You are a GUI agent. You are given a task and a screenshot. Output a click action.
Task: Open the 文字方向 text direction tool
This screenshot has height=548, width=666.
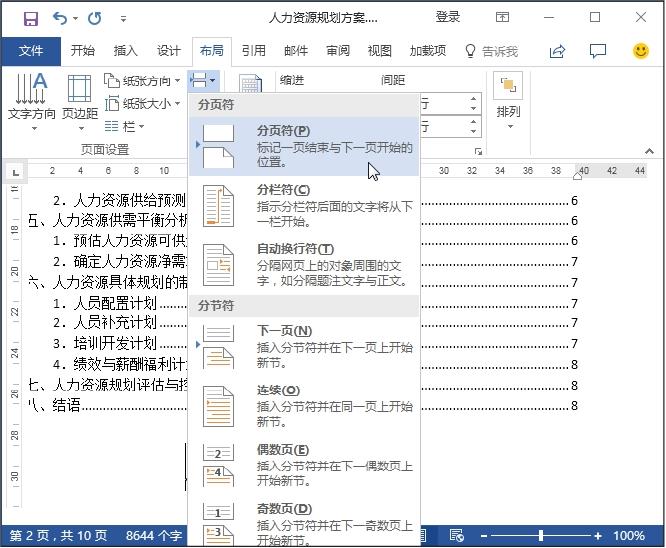coord(31,102)
